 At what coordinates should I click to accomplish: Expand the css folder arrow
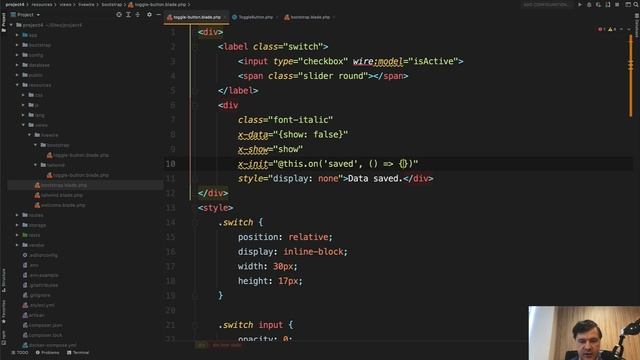coord(23,95)
